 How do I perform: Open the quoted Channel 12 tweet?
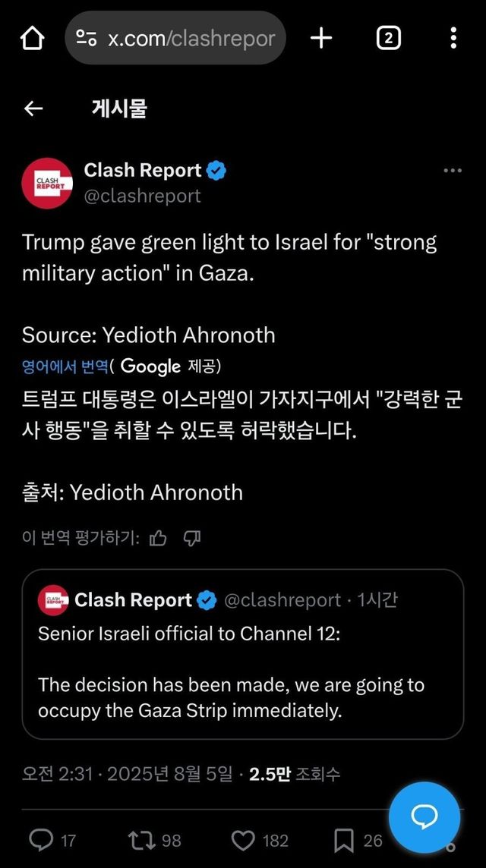click(243, 654)
